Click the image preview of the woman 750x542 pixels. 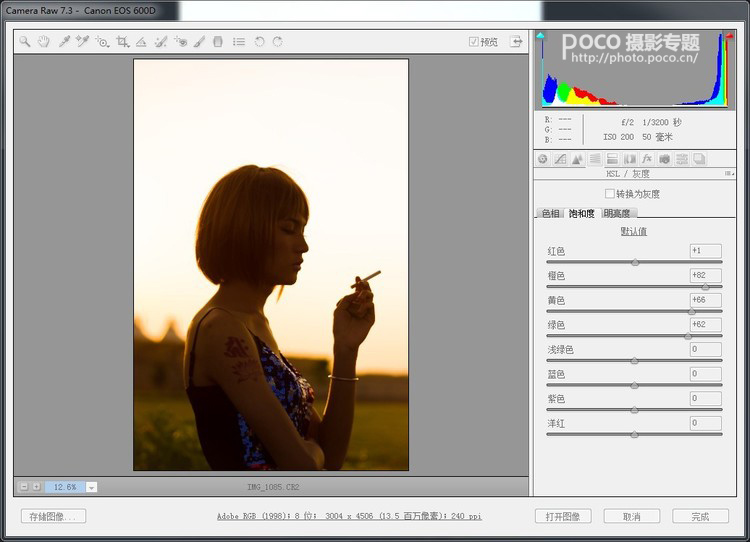pyautogui.click(x=271, y=265)
